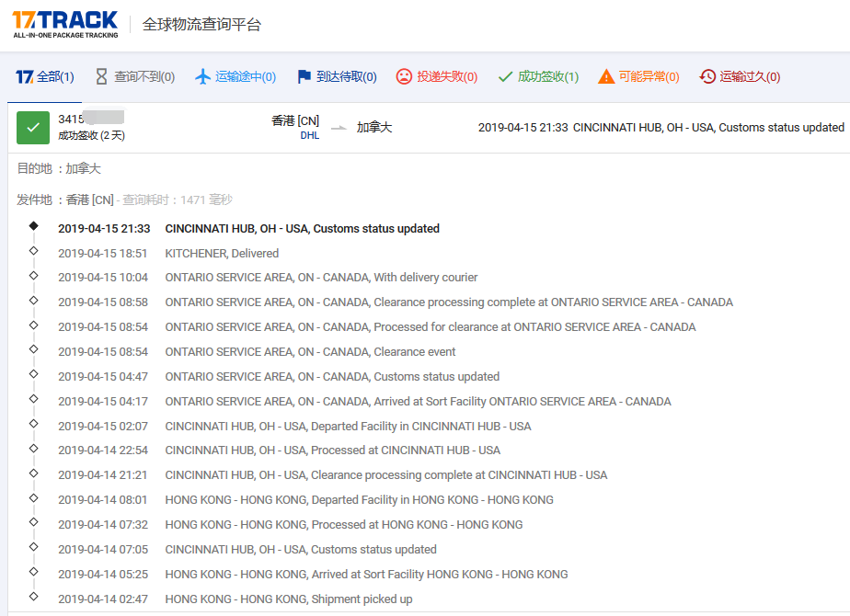This screenshot has height=616, width=850.
Task: Click the flag pick-up icon
Action: [x=304, y=77]
